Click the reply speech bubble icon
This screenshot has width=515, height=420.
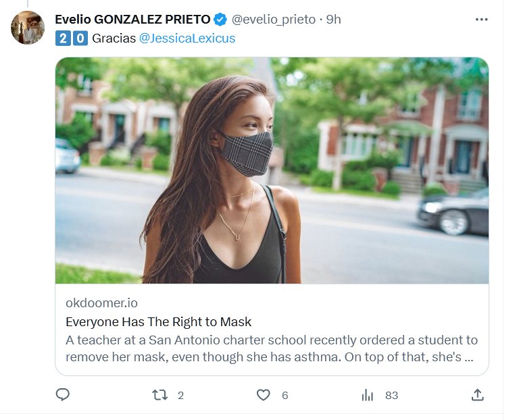(63, 395)
